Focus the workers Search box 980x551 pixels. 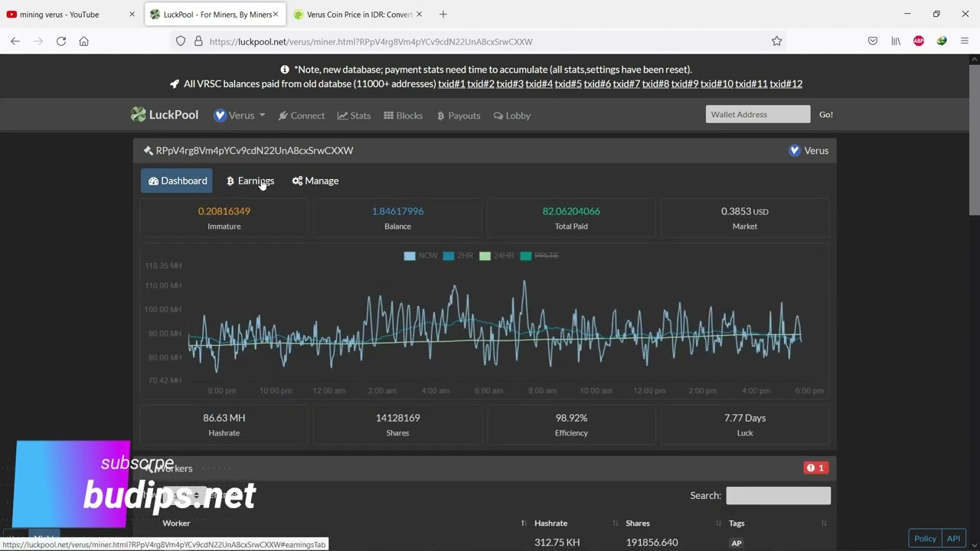tap(778, 495)
